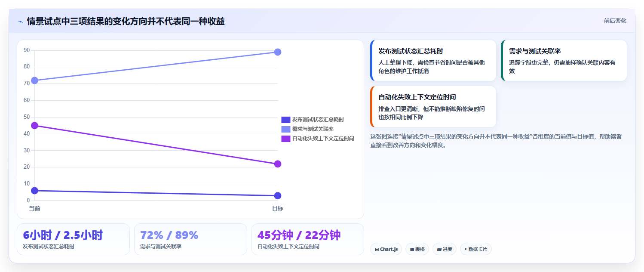Toggle 发布测试状态汇总耗时 legend swatch
Viewport: 644px width, 272px height.
pos(285,120)
